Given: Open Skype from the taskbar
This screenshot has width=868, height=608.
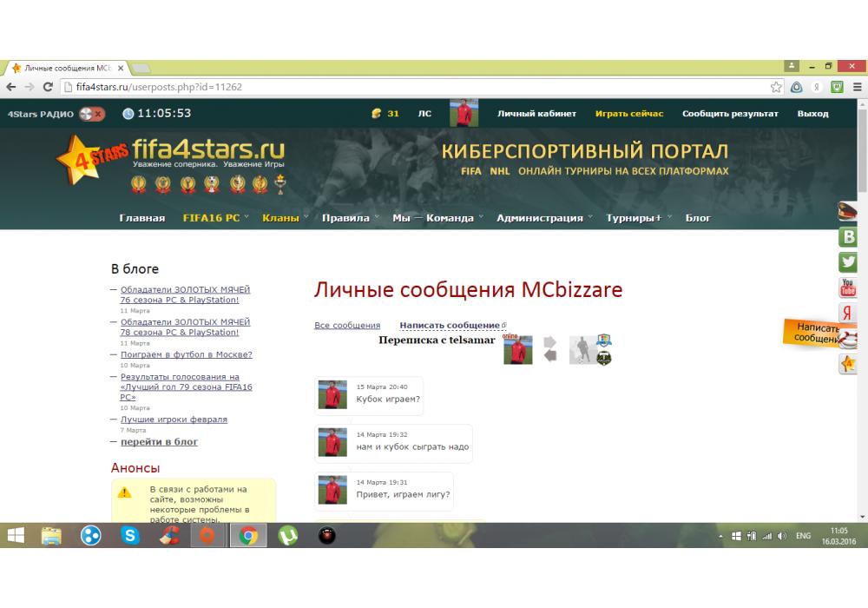Looking at the screenshot, I should [x=130, y=535].
